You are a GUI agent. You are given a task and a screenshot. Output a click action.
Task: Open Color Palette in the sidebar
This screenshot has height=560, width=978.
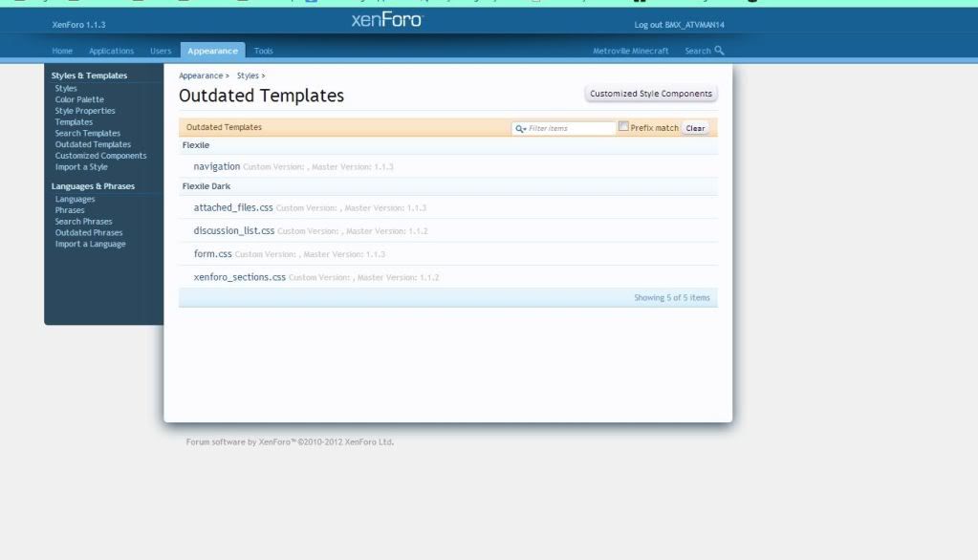click(79, 99)
